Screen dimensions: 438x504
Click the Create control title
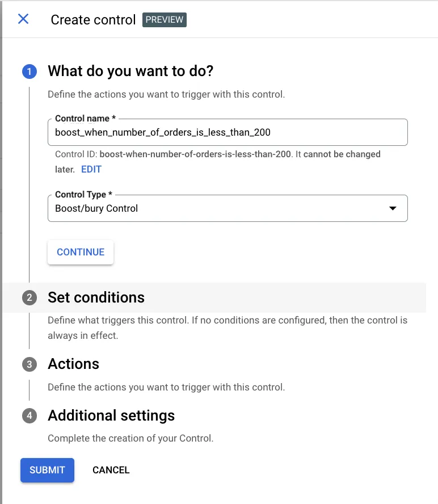point(93,20)
